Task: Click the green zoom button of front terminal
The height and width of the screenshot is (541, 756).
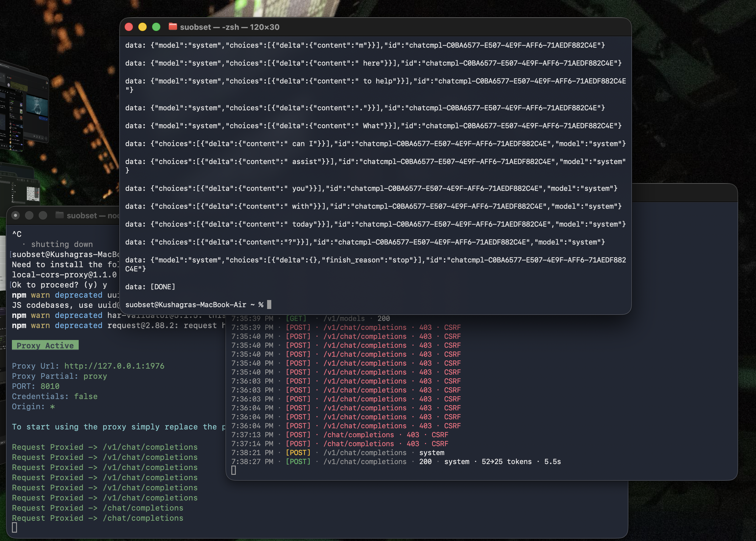Action: tap(156, 27)
